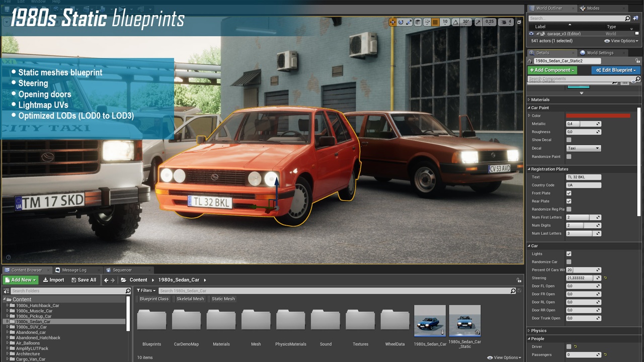Switch to the Sequencer tab

click(x=122, y=270)
